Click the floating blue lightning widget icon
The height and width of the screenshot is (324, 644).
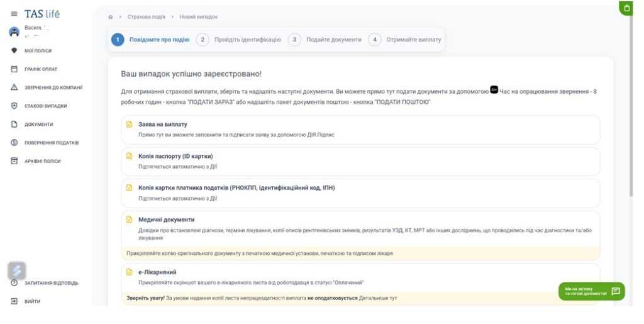tap(16, 271)
